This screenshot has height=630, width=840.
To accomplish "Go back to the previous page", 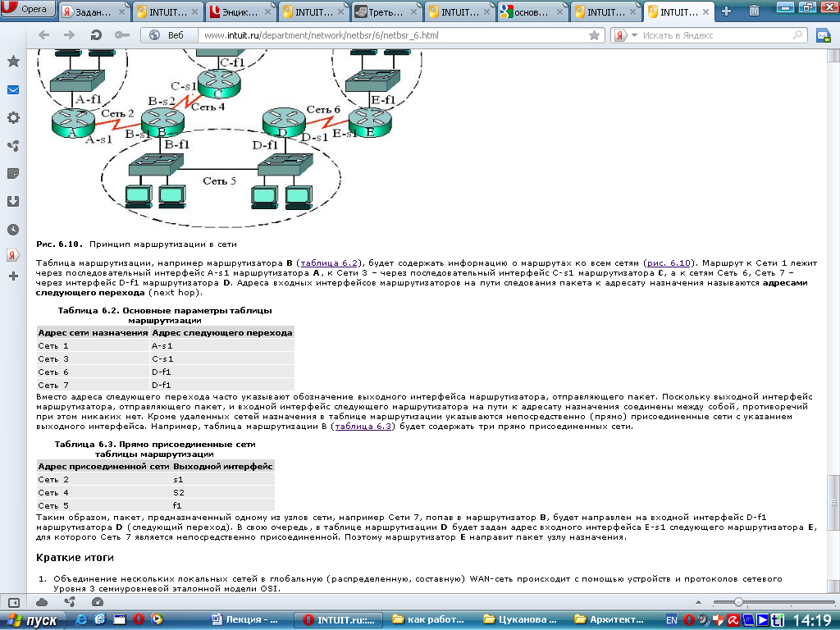I will click(x=44, y=34).
